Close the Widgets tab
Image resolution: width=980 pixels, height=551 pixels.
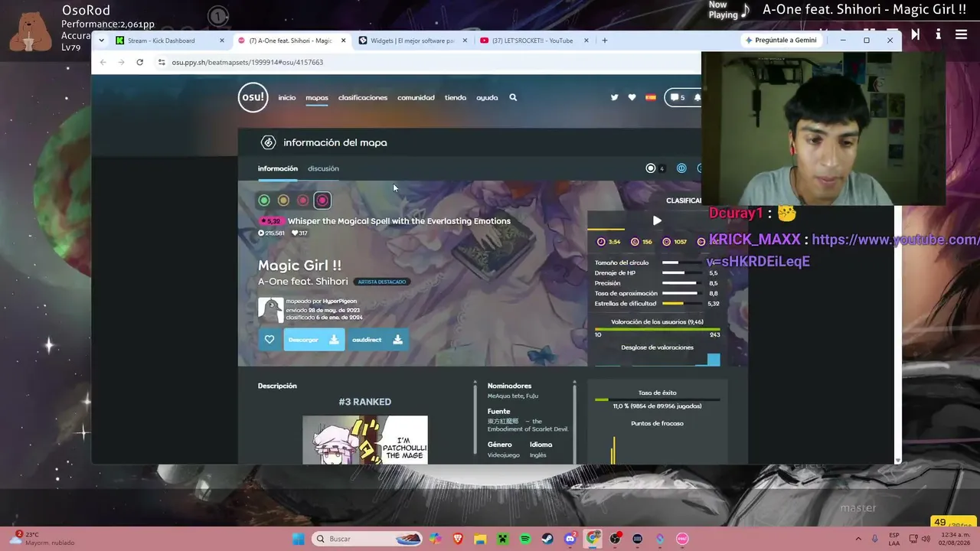tap(465, 41)
